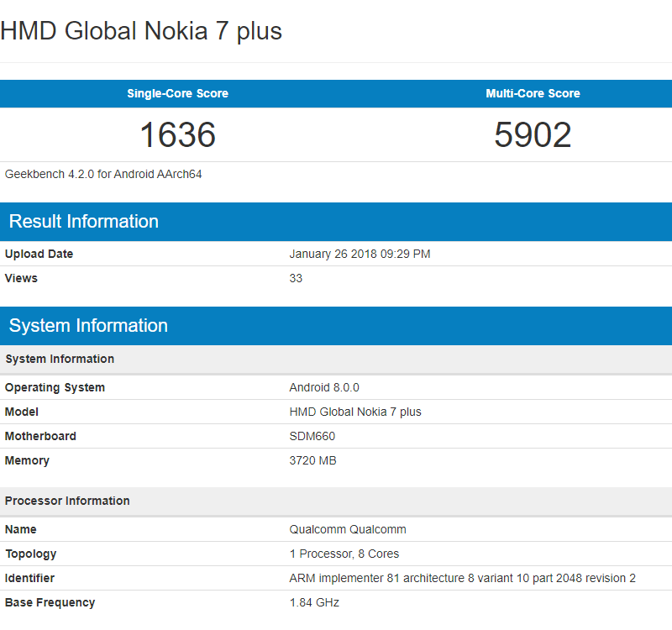The height and width of the screenshot is (630, 672).
Task: Click the Model value in the system table
Action: [355, 412]
